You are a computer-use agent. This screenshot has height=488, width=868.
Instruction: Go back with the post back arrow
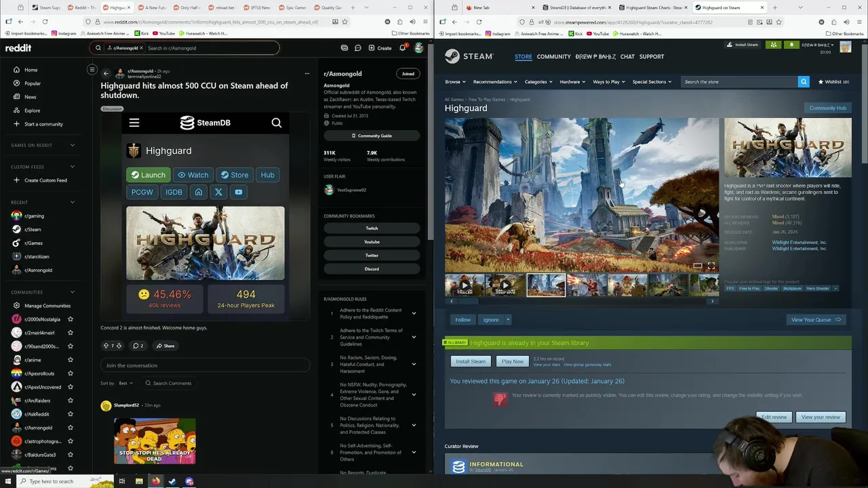[x=106, y=73]
